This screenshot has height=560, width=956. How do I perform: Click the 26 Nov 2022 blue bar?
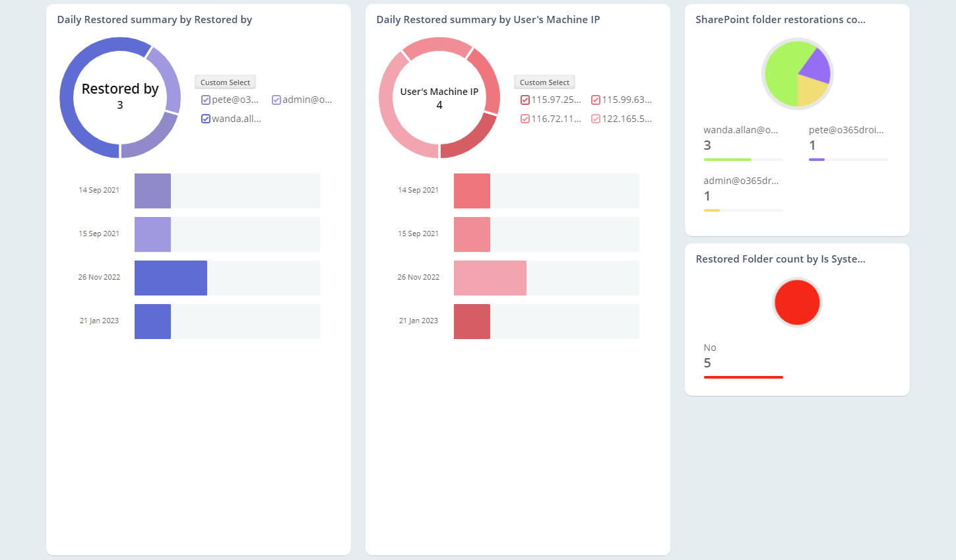click(x=170, y=278)
